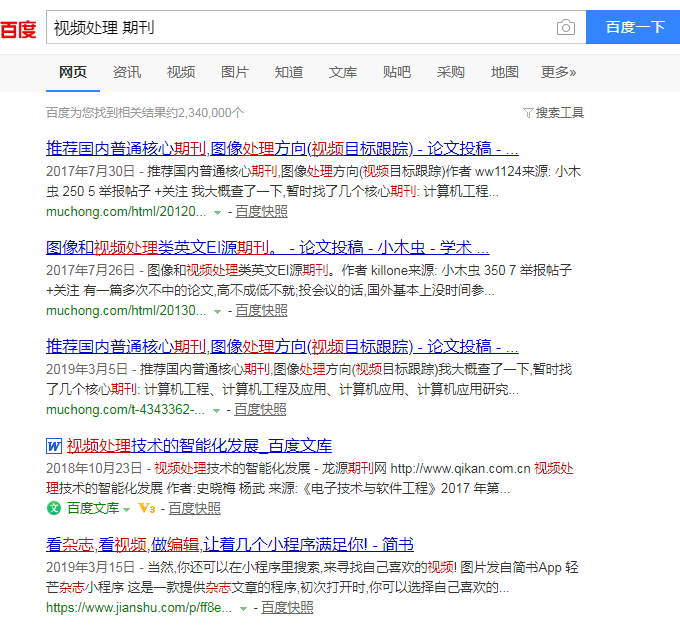Expand dropdown arrow next to jianshu.com URL

[243, 608]
